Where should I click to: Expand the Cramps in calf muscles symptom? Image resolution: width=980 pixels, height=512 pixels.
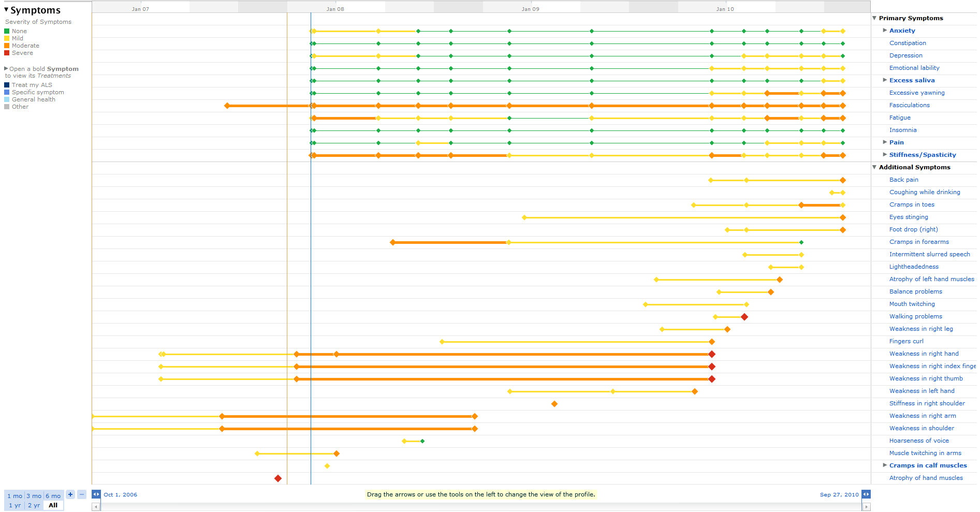pos(885,465)
